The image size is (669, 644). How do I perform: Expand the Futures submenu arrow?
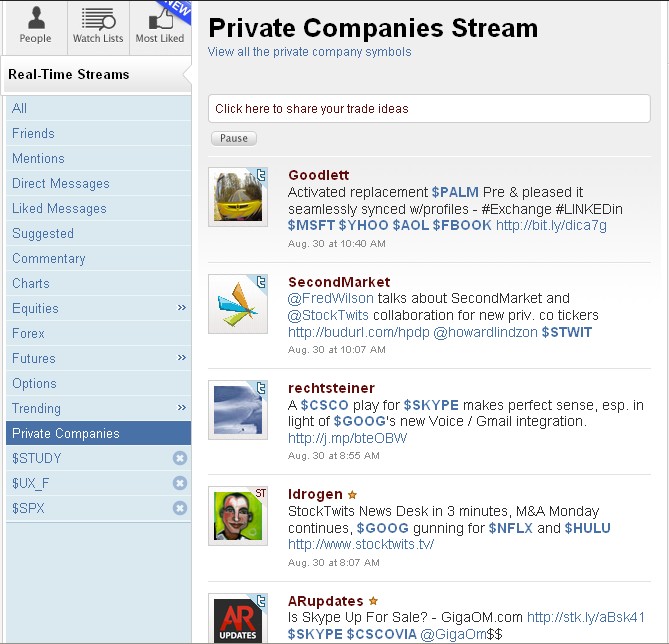tap(182, 358)
